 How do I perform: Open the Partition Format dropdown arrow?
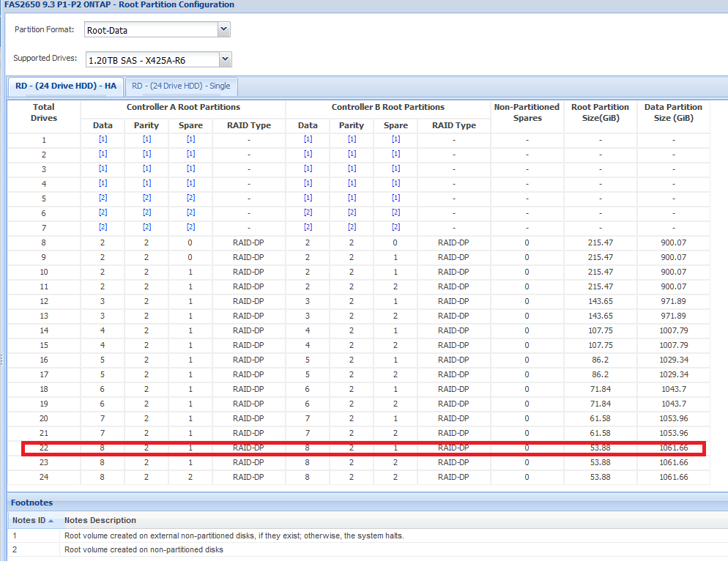[x=224, y=30]
